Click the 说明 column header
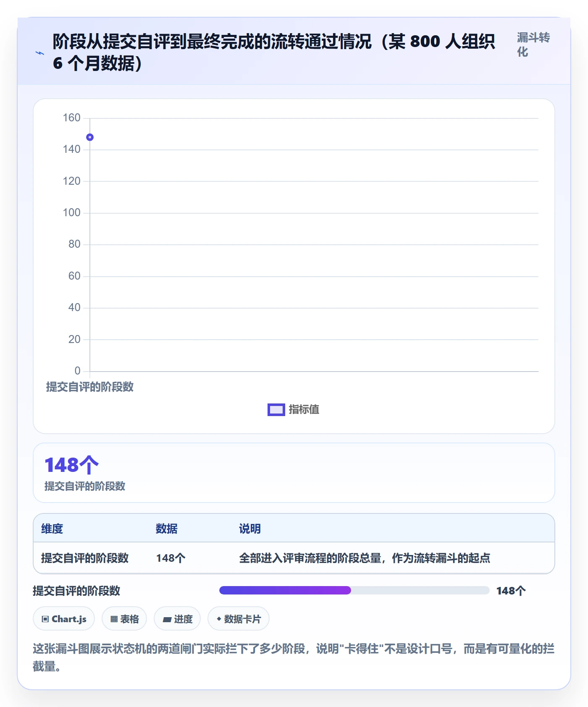This screenshot has height=707, width=588. pos(250,529)
